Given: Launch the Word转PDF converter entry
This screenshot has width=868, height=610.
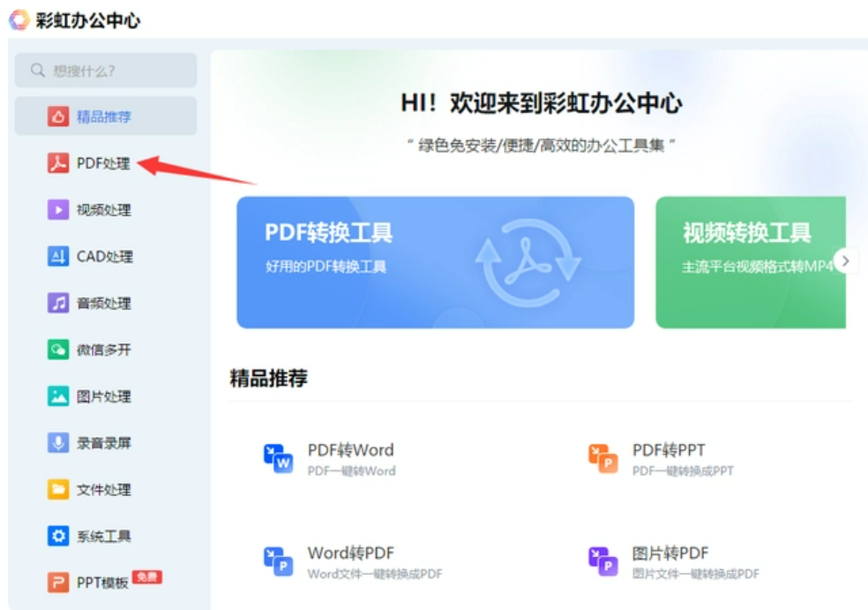Looking at the screenshot, I should (353, 561).
